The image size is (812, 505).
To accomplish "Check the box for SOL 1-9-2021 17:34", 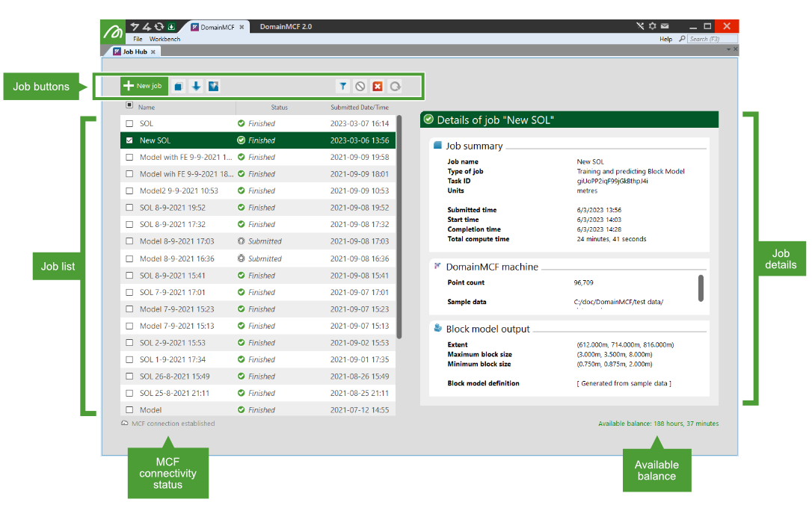I will [129, 359].
